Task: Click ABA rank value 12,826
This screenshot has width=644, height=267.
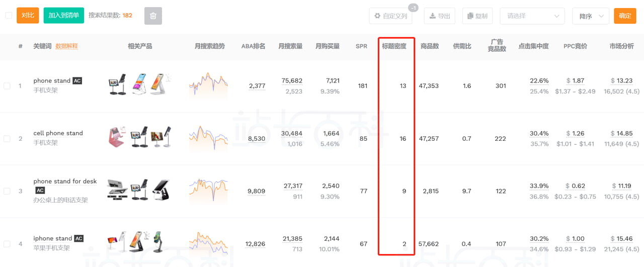Action: coord(256,244)
